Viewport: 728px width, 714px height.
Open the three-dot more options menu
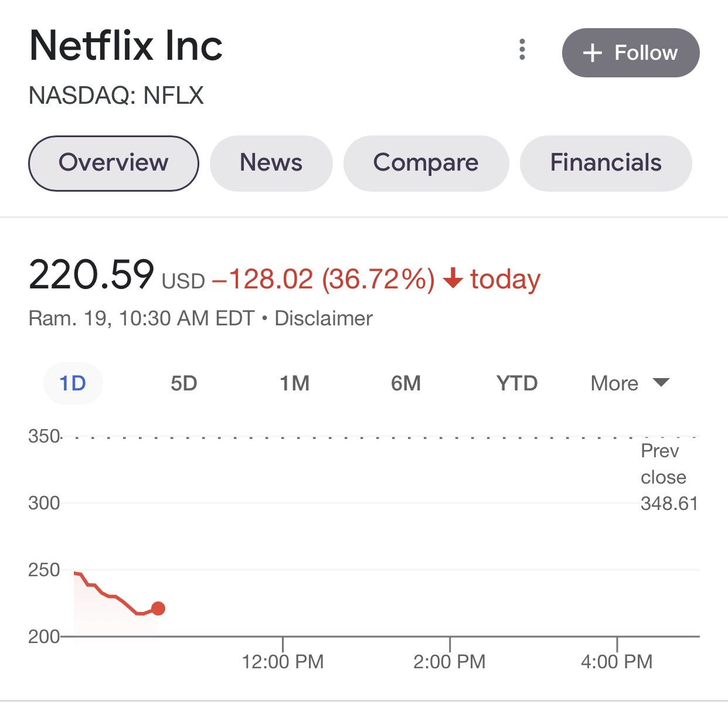tap(522, 50)
